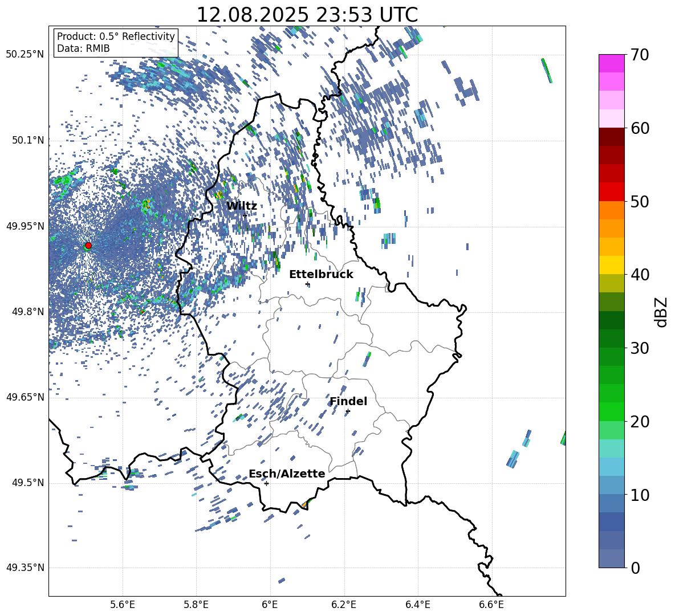Click the 49.5°N latitude label
This screenshot has height=616, width=675.
pos(28,483)
